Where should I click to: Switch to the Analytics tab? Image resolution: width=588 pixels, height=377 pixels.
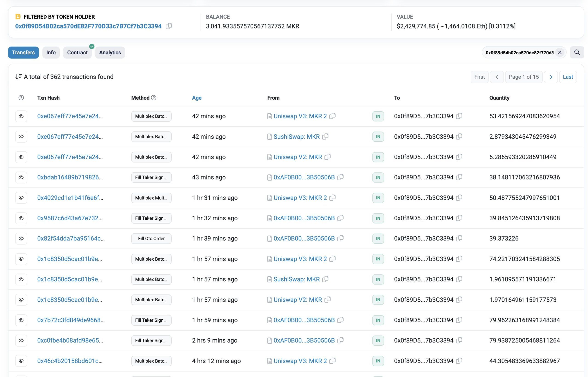(110, 52)
